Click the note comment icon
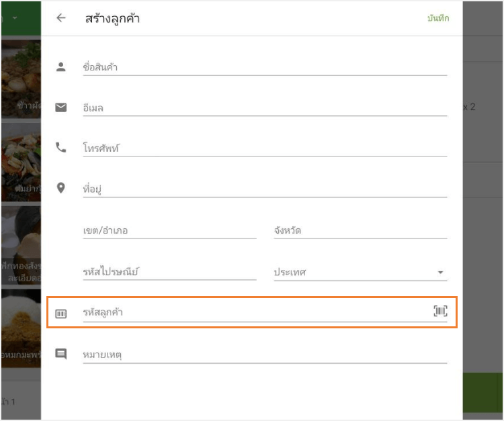 click(x=61, y=353)
